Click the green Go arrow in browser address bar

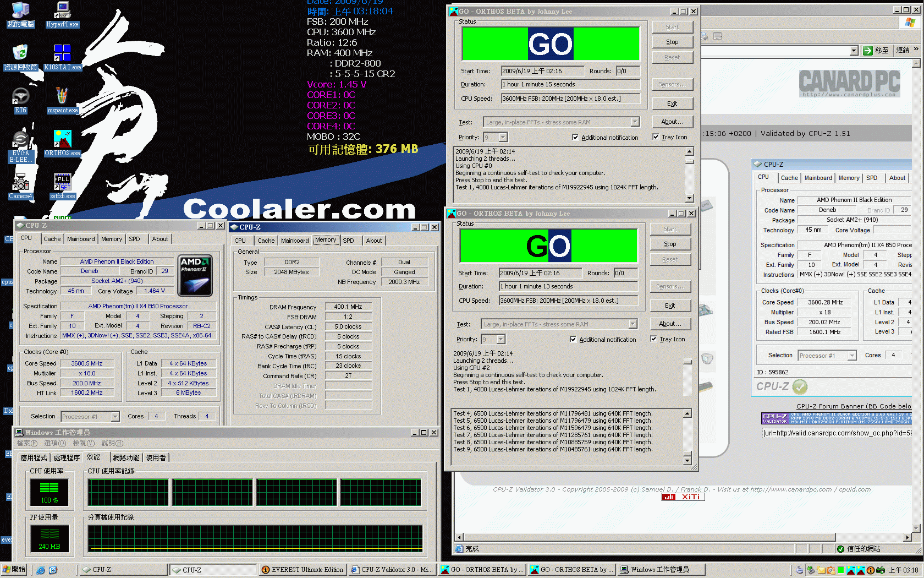click(x=868, y=51)
